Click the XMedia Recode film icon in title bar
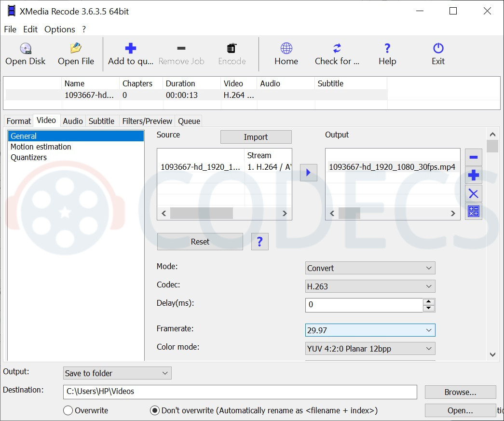Image resolution: width=504 pixels, height=421 pixels. coord(11,11)
